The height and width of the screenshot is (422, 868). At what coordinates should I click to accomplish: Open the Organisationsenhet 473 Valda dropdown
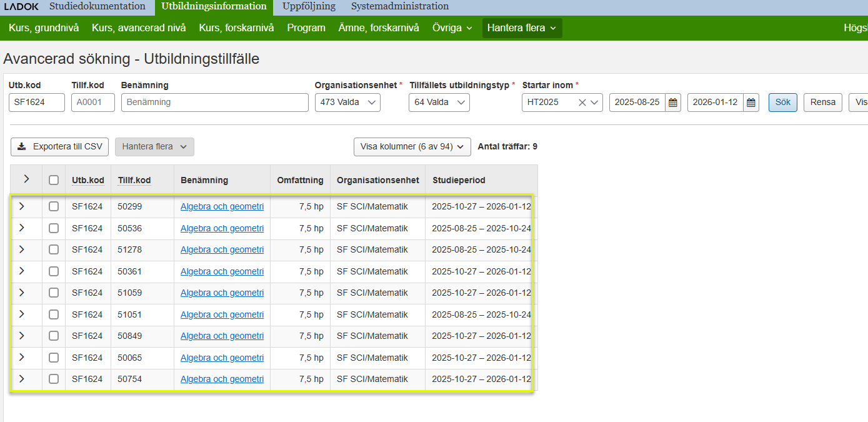point(347,103)
